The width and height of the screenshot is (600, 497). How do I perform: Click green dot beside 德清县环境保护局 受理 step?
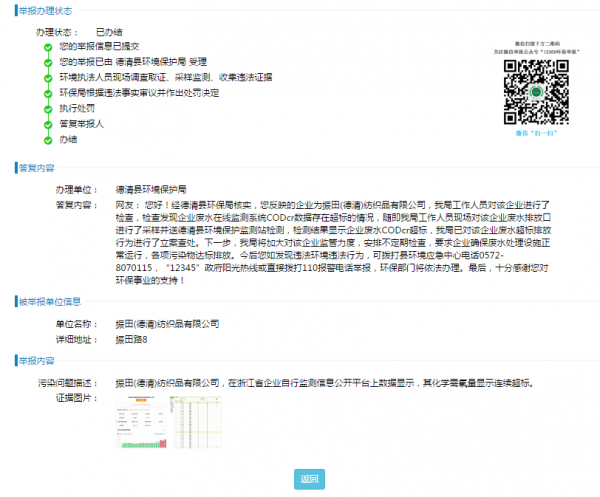coord(47,62)
